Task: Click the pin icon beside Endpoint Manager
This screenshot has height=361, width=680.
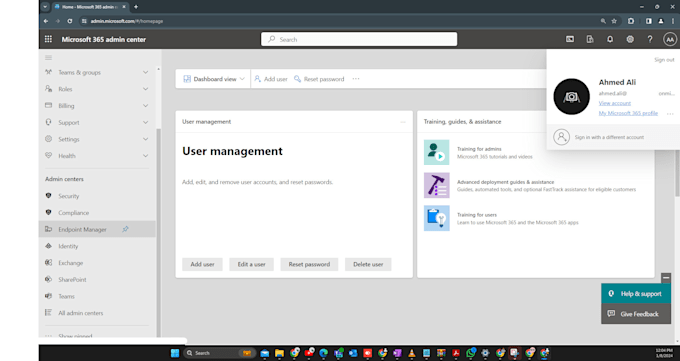Action: click(x=125, y=229)
